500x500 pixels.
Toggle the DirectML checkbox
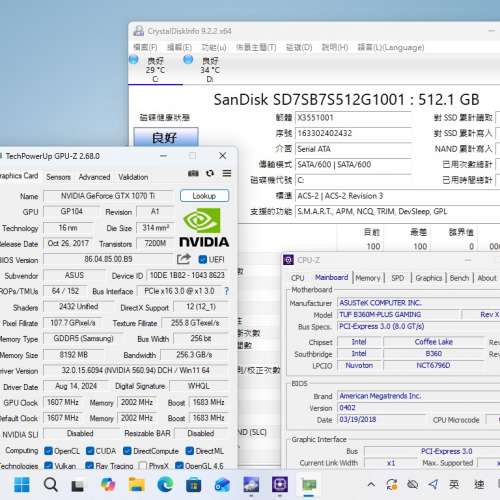(190, 451)
